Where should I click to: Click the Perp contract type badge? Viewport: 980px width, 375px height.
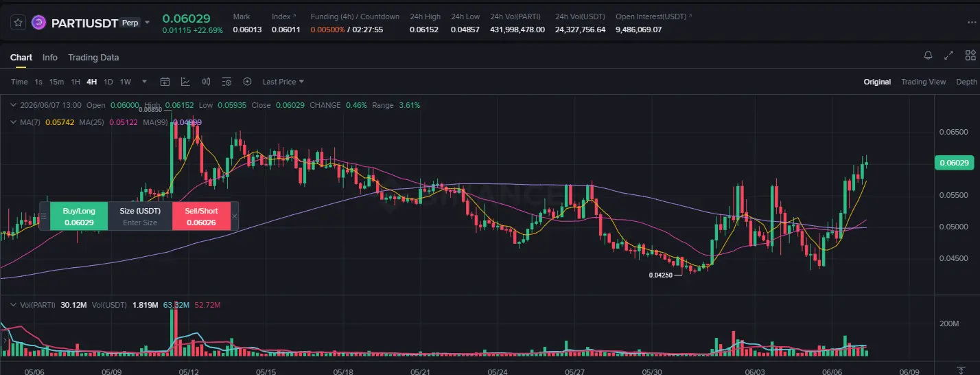(x=130, y=23)
